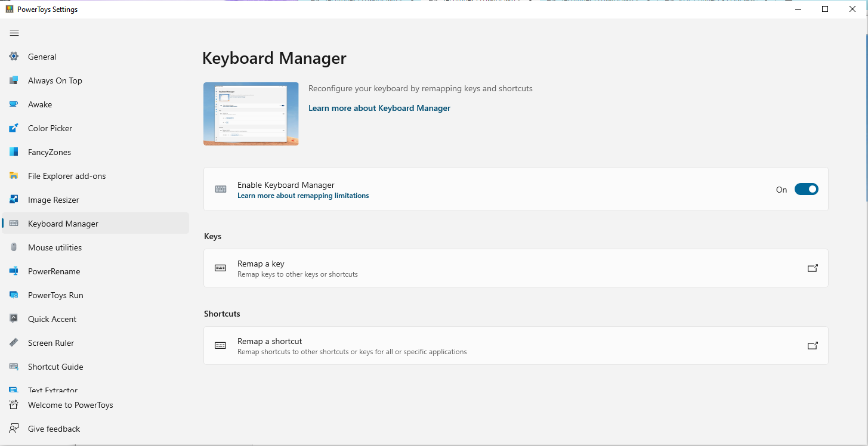Go to Mouse utilities settings
Viewport: 868px width, 446px height.
pyautogui.click(x=55, y=247)
